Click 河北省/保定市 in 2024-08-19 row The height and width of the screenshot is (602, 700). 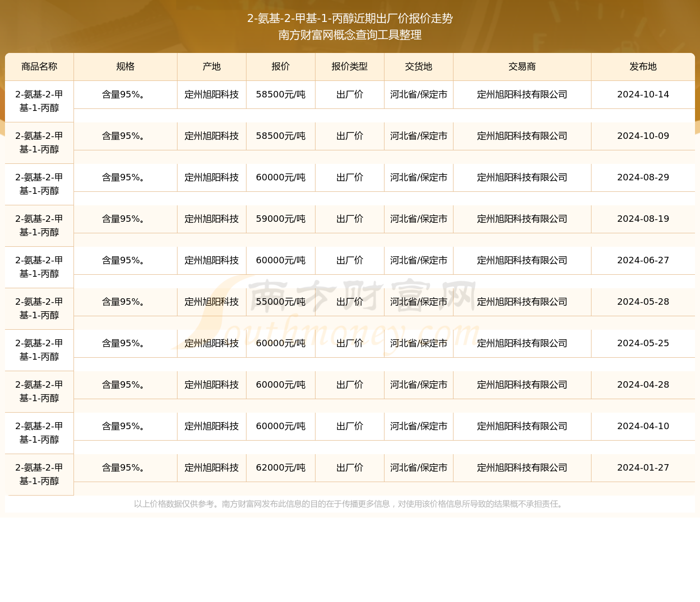[418, 219]
